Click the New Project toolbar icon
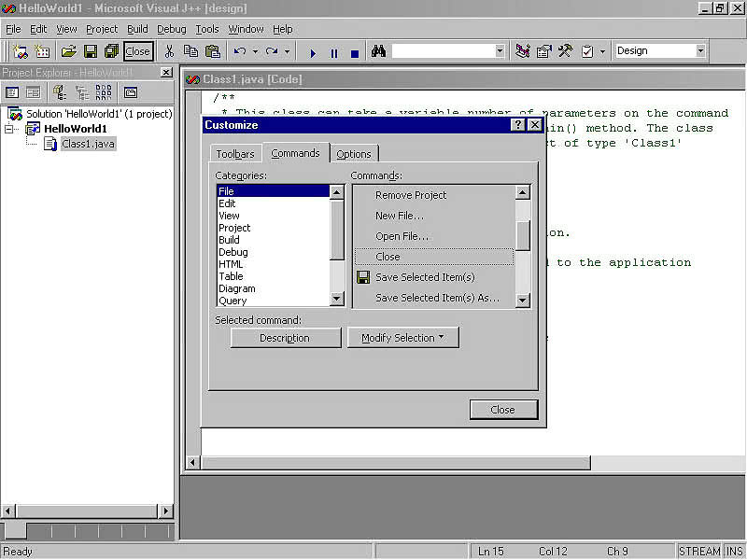 point(20,51)
